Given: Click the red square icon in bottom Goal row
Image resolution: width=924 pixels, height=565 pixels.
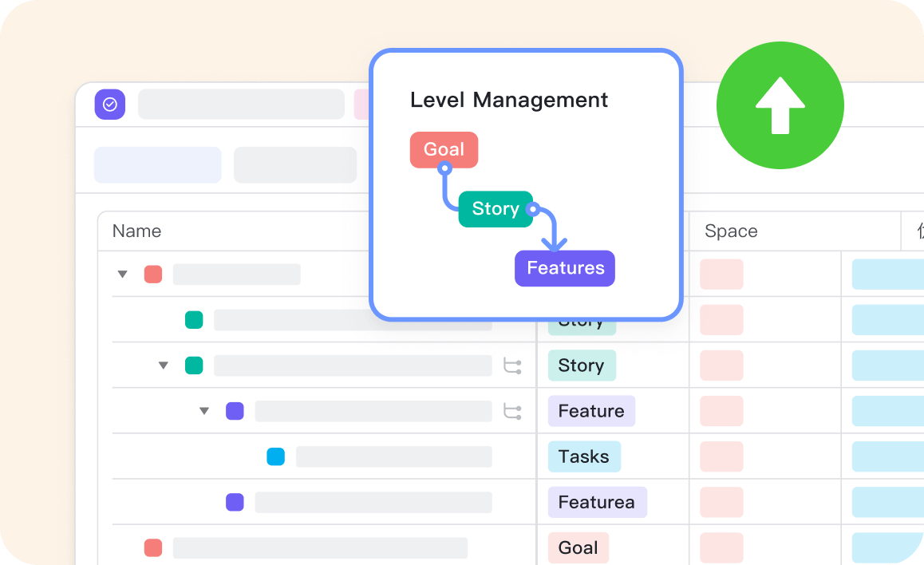Looking at the screenshot, I should [x=153, y=548].
